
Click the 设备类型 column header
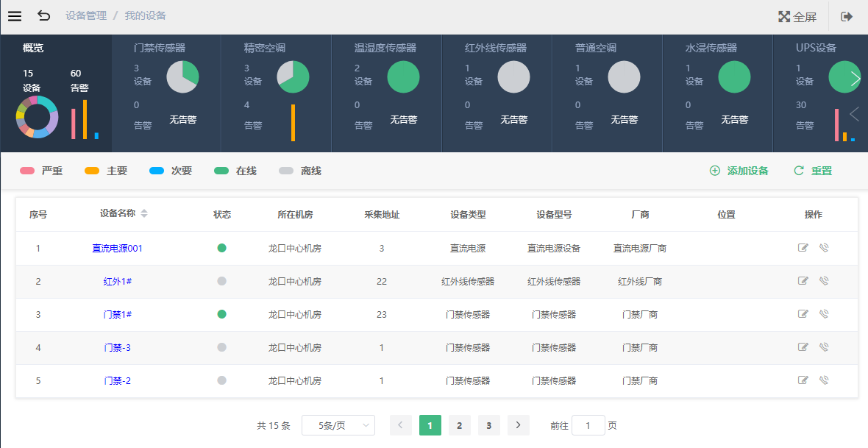point(468,215)
